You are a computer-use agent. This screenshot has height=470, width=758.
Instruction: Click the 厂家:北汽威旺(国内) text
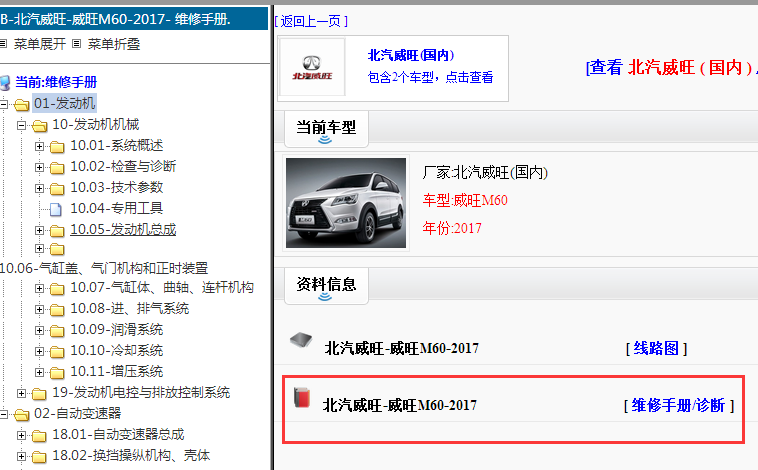point(485,172)
